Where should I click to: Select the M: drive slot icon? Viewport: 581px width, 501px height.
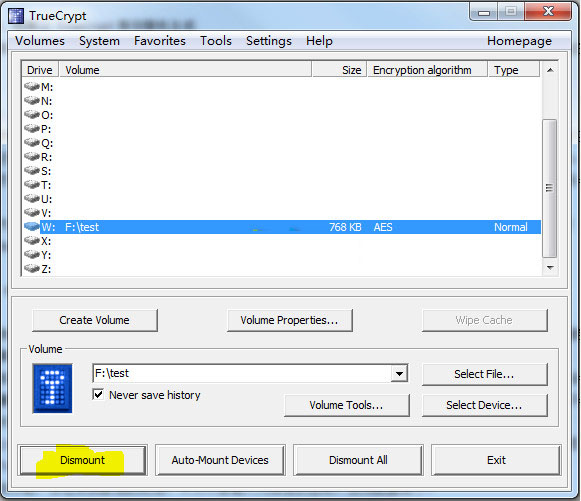click(32, 86)
